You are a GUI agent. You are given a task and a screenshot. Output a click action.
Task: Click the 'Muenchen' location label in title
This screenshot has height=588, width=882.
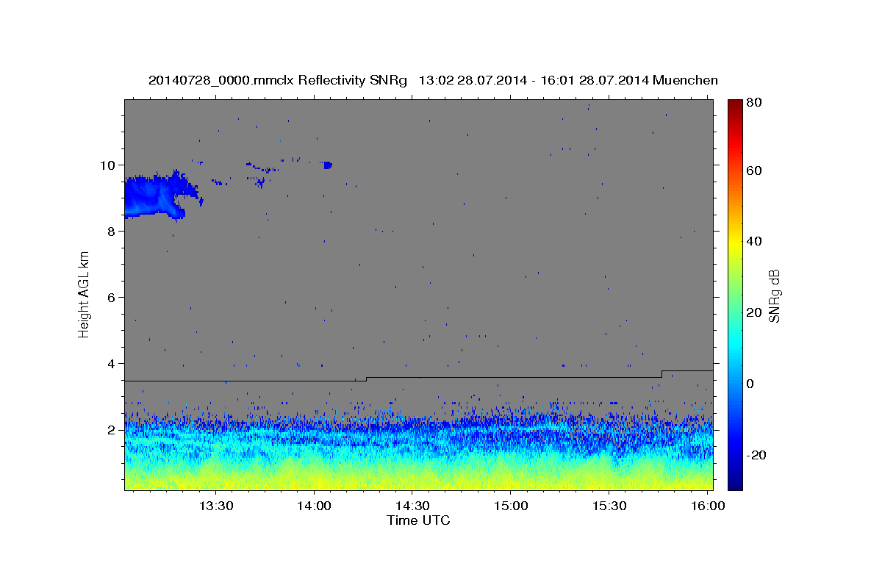(684, 80)
